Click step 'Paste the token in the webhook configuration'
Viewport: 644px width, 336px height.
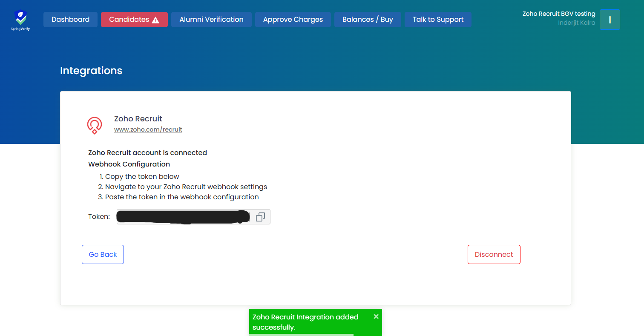pyautogui.click(x=182, y=197)
